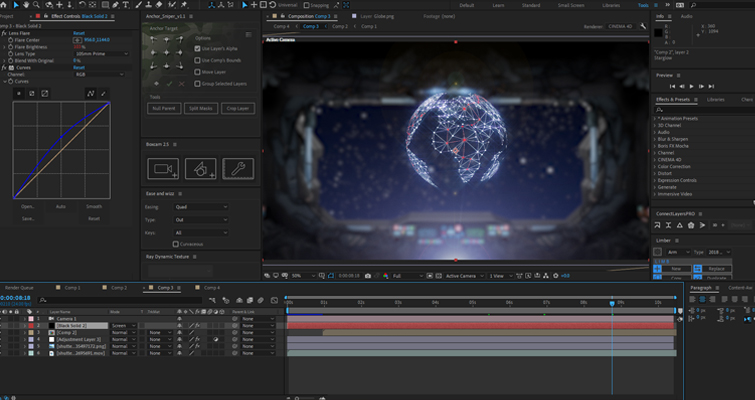Screen dimensions: 755x400
Task: Click the Curves pencil draw icon
Action: [101, 93]
